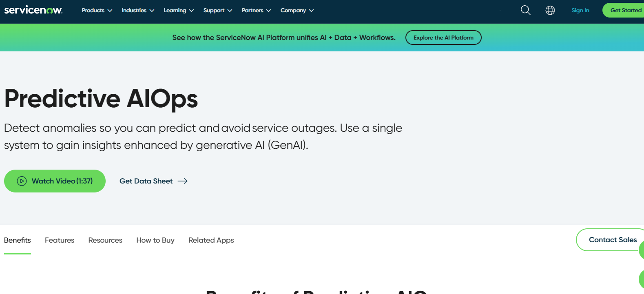Screen dimensions: 644x294
Task: Open the How to Buy tab
Action: click(x=155, y=240)
